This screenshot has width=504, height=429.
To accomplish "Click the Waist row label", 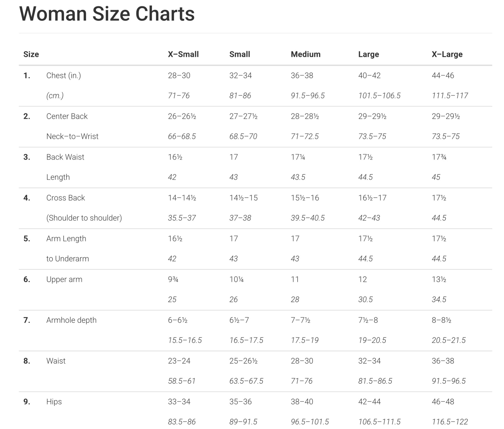I will [56, 361].
